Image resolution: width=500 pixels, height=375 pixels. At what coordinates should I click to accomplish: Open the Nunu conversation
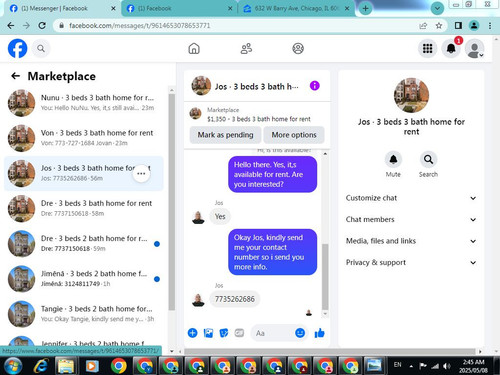(83, 103)
